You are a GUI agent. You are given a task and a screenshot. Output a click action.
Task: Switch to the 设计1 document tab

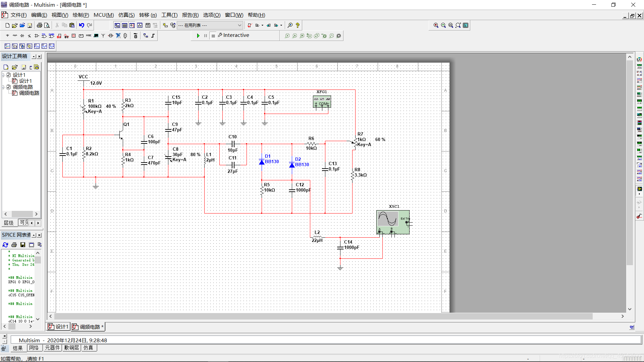(x=58, y=326)
